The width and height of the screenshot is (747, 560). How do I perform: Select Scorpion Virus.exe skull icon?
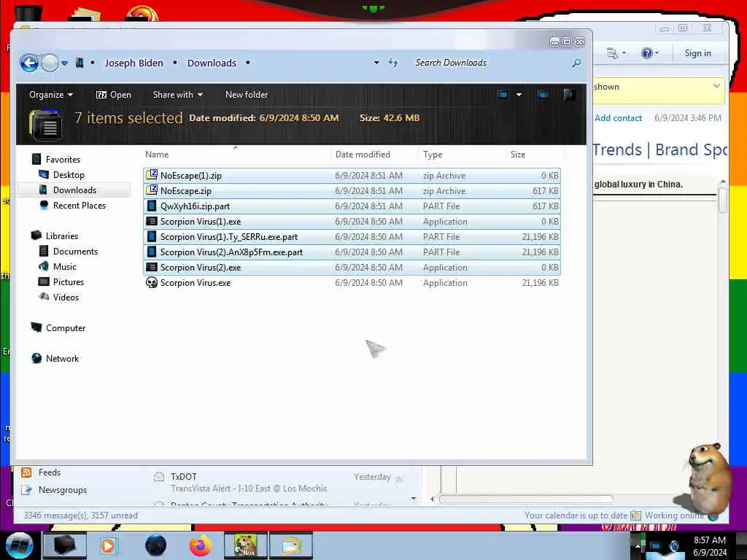(152, 282)
